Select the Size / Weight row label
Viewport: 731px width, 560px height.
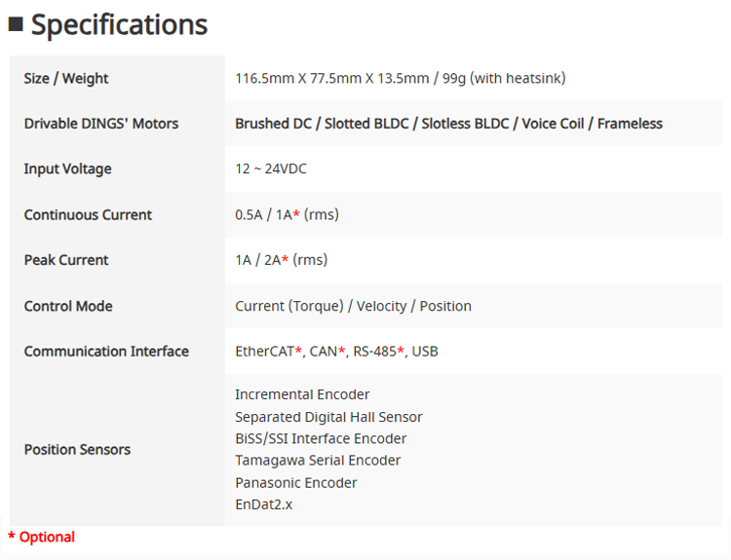coord(66,78)
